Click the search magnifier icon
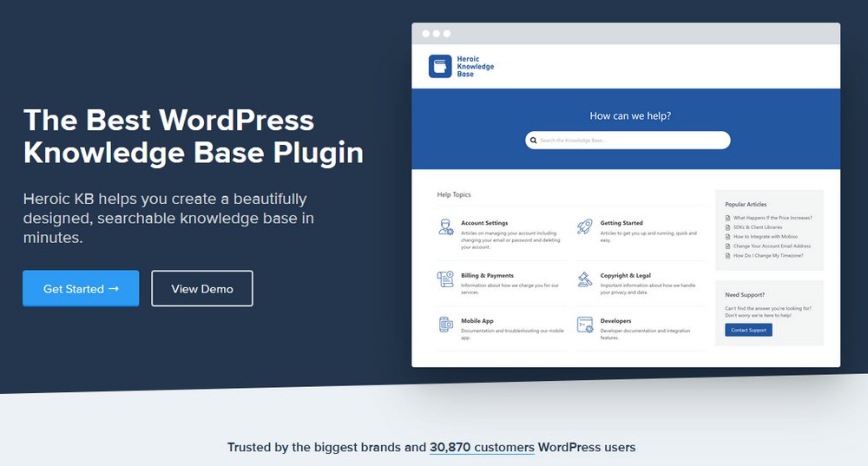The width and height of the screenshot is (868, 466). click(534, 140)
